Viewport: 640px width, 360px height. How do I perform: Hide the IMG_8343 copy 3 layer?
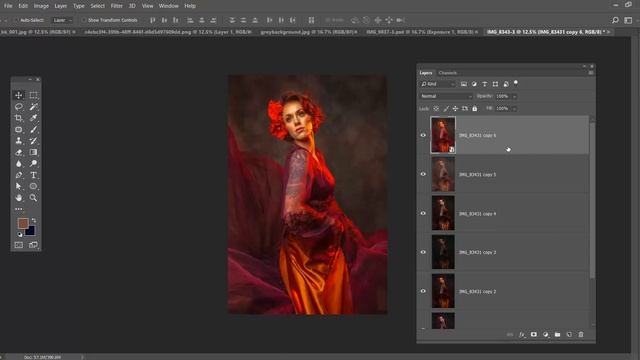tap(423, 252)
